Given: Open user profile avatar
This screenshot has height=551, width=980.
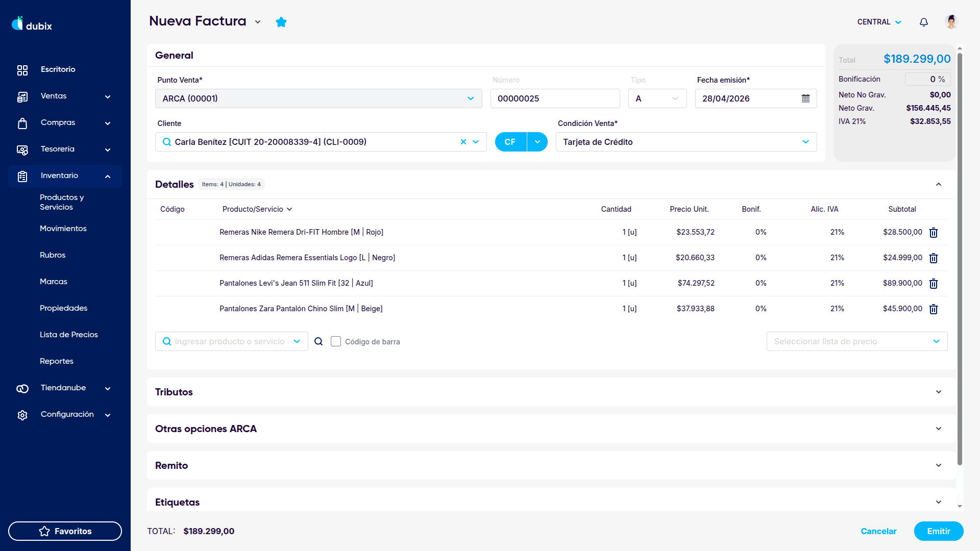Looking at the screenshot, I should 951,22.
